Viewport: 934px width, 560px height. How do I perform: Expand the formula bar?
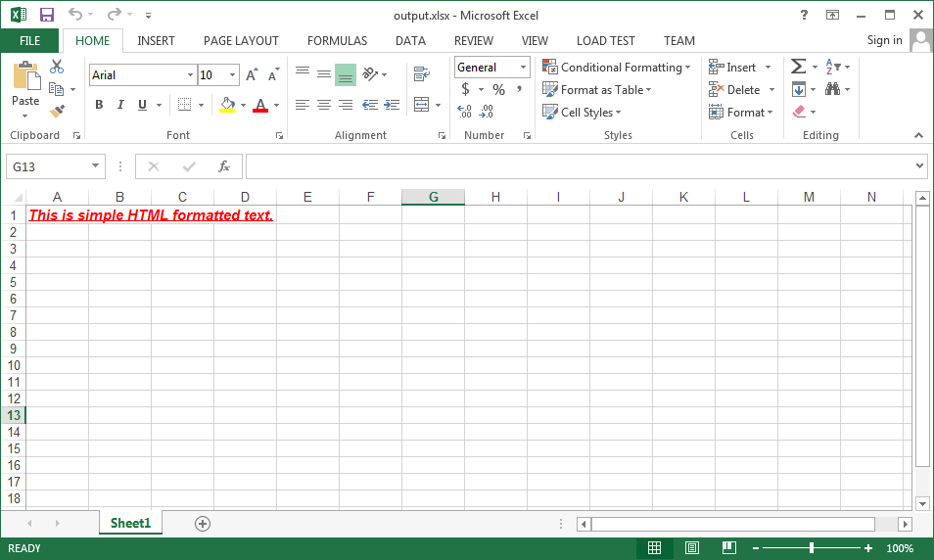click(919, 166)
